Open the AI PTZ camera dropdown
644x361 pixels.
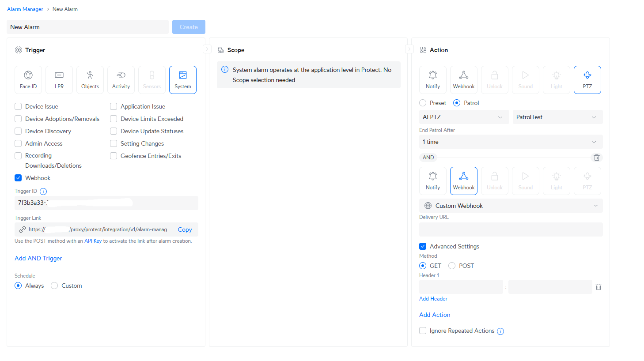coord(463,117)
